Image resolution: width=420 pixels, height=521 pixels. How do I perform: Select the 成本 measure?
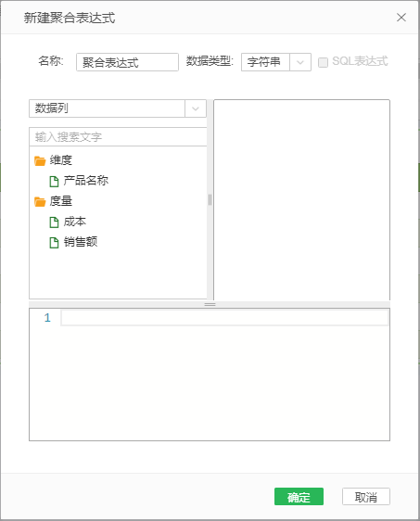(75, 222)
